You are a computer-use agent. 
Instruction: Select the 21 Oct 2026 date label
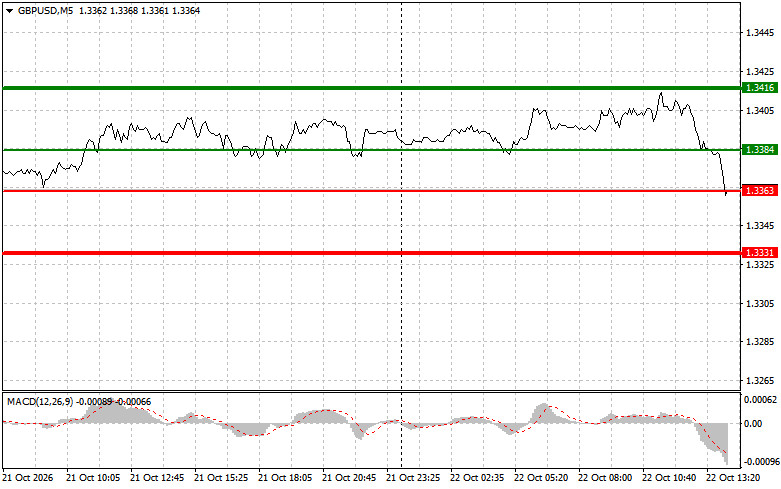28,478
